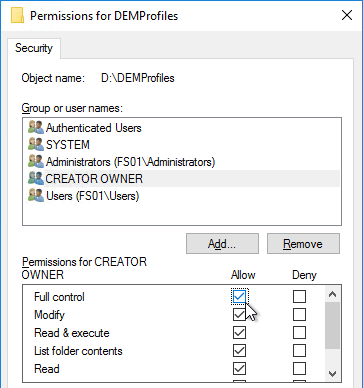
Task: Open the Security tab
Action: 34,48
